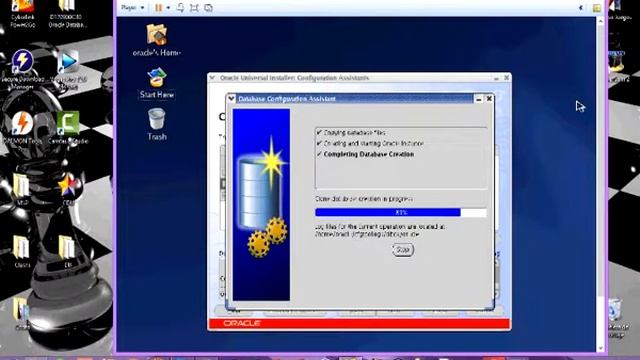Screen dimensions: 640x360
Task: Open the colorful star application icon
Action: [68, 189]
